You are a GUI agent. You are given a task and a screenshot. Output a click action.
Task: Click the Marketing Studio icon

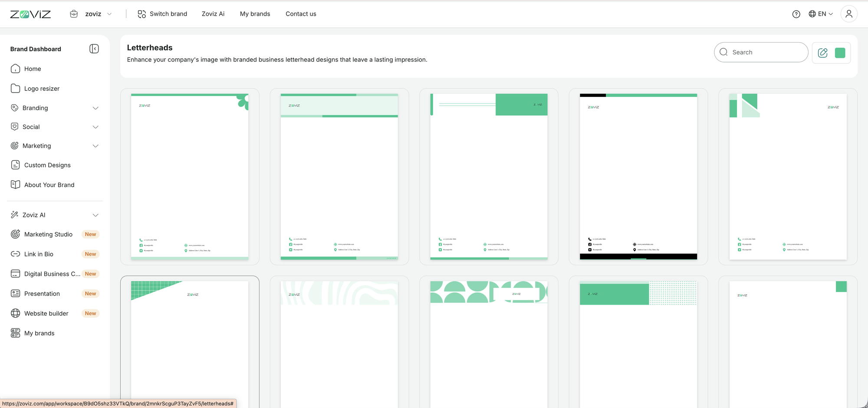click(15, 234)
